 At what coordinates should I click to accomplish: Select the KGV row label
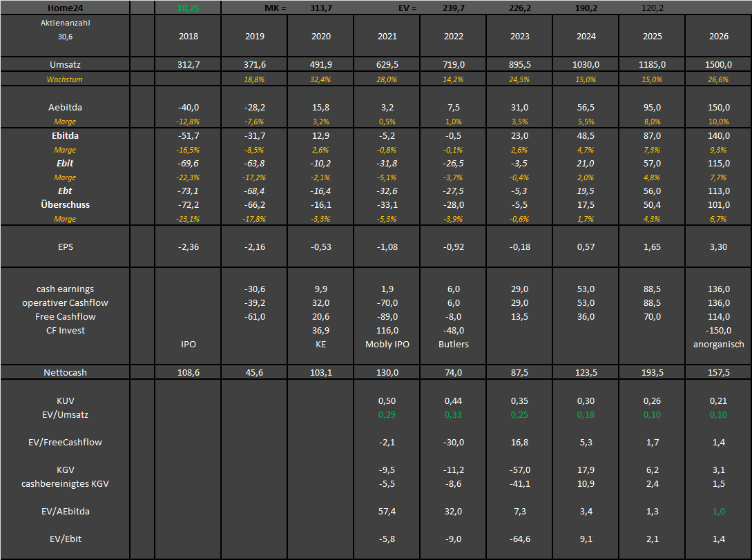[x=65, y=470]
